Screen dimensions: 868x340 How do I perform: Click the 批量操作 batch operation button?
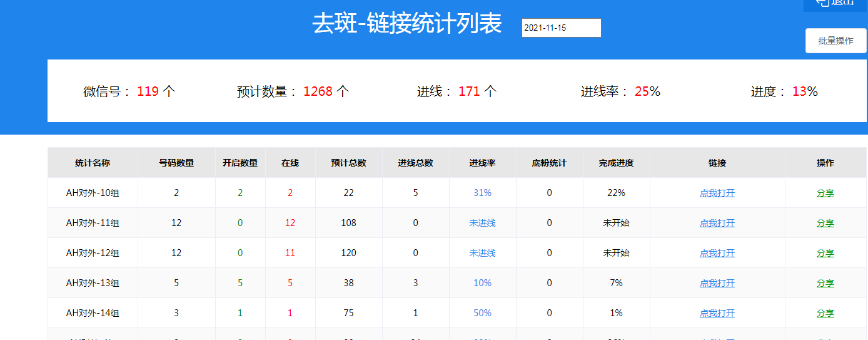[x=835, y=41]
